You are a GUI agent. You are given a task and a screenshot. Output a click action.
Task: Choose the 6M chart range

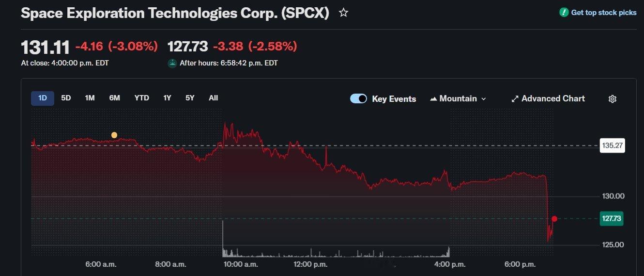coord(114,98)
